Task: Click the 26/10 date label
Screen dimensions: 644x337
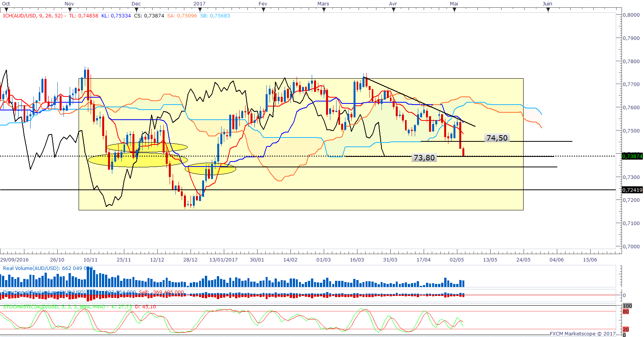Action: tap(57, 260)
